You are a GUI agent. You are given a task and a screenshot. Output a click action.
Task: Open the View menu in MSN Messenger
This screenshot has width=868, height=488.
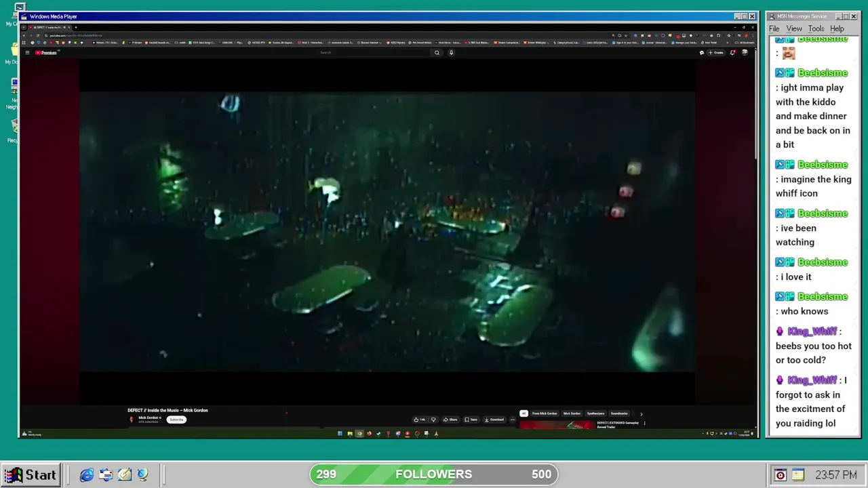coord(794,28)
